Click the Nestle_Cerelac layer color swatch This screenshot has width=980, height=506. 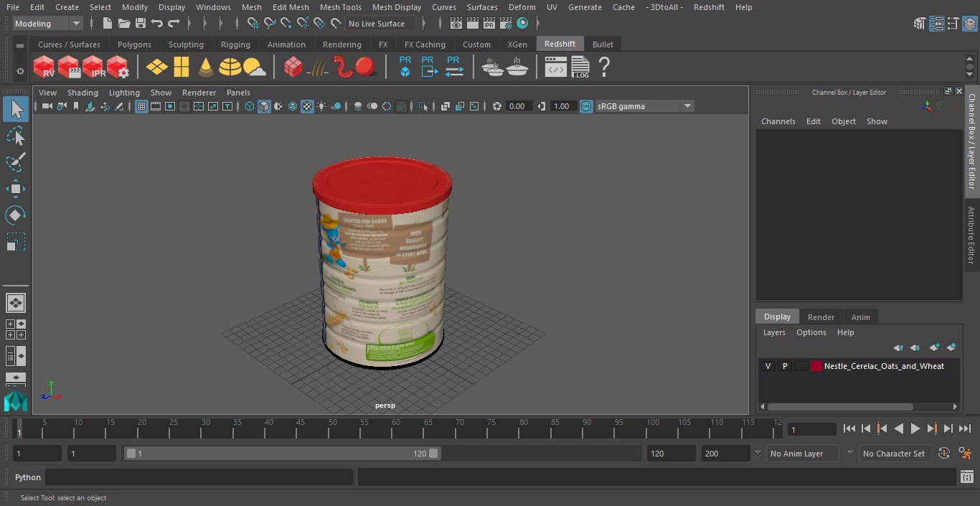point(816,366)
